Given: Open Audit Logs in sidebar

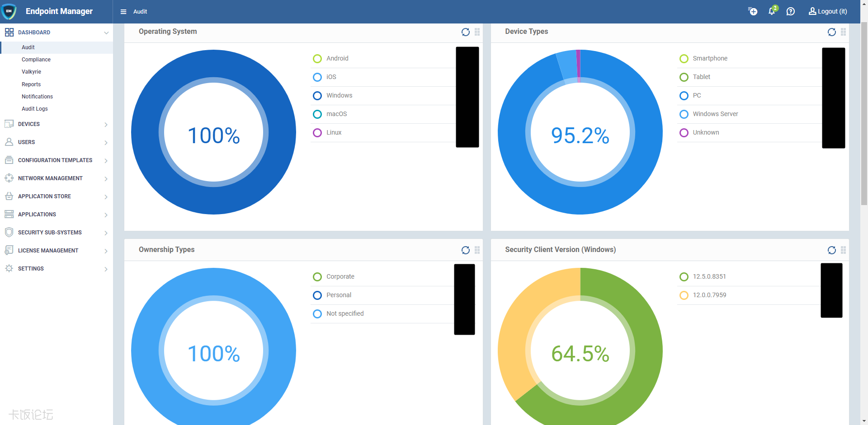Looking at the screenshot, I should [x=35, y=109].
